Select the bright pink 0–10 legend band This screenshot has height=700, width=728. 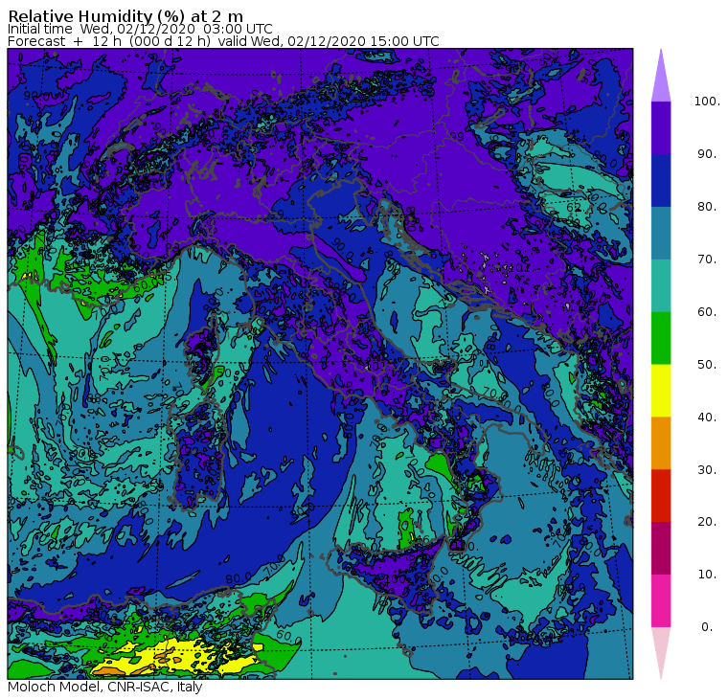tap(661, 600)
